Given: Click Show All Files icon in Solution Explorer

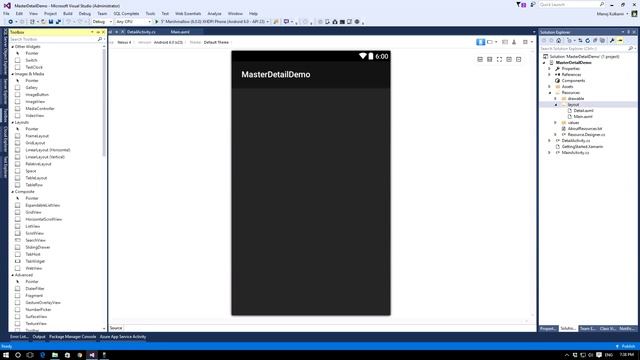Looking at the screenshot, I should [x=602, y=40].
